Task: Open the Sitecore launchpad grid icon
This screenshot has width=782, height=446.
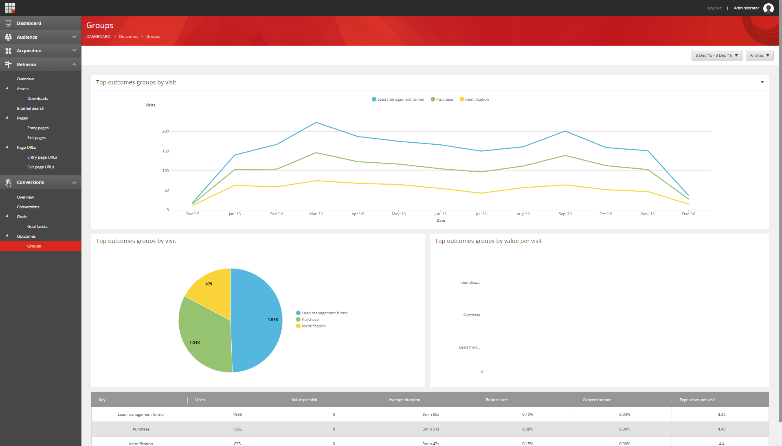Action: (9, 7)
